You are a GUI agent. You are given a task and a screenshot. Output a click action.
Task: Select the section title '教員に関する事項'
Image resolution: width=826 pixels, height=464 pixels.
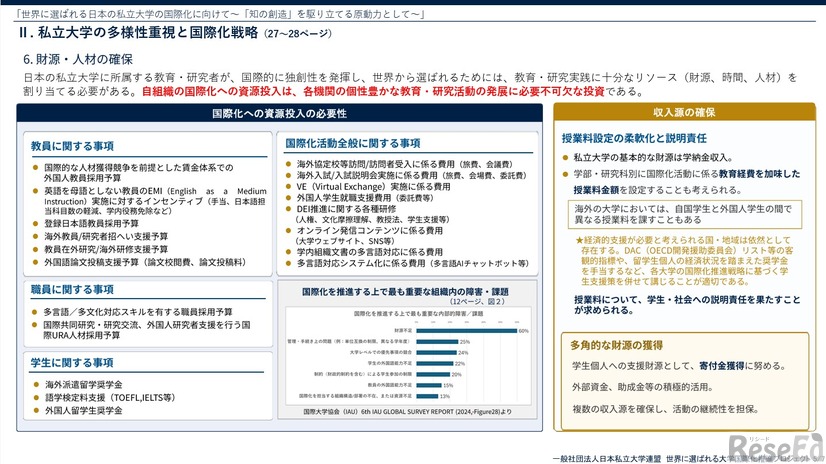pyautogui.click(x=72, y=146)
